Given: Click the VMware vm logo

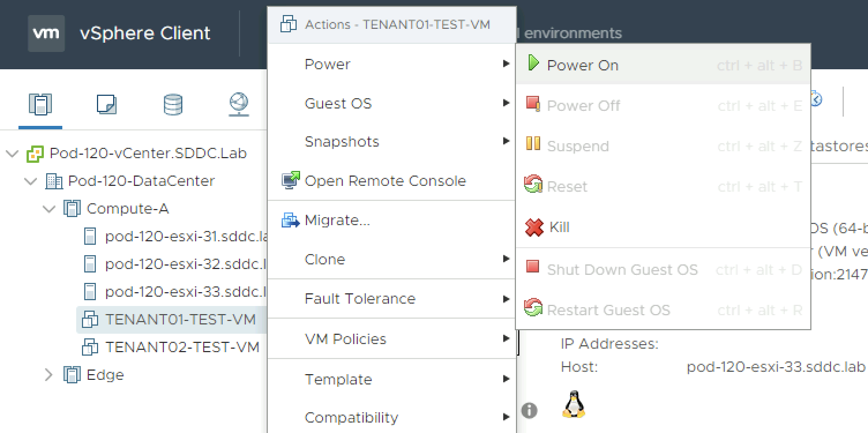Looking at the screenshot, I should (46, 33).
